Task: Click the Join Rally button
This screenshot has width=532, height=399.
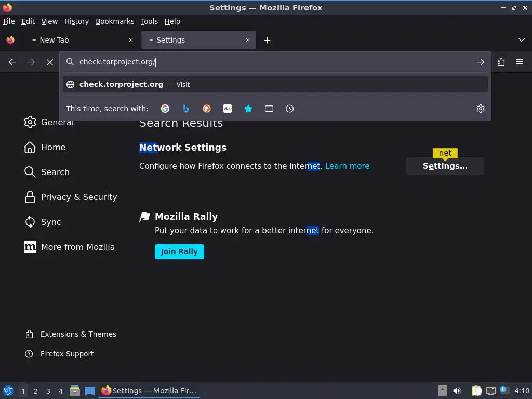Action: [179, 251]
